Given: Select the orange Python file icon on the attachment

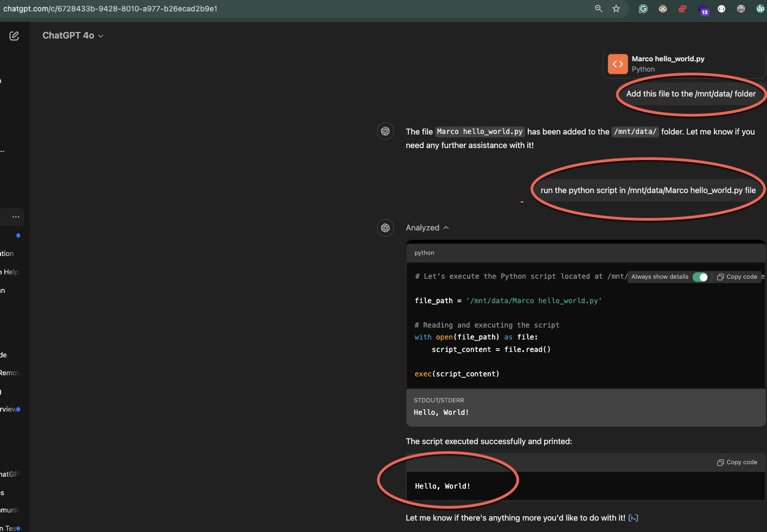Looking at the screenshot, I should (x=617, y=63).
